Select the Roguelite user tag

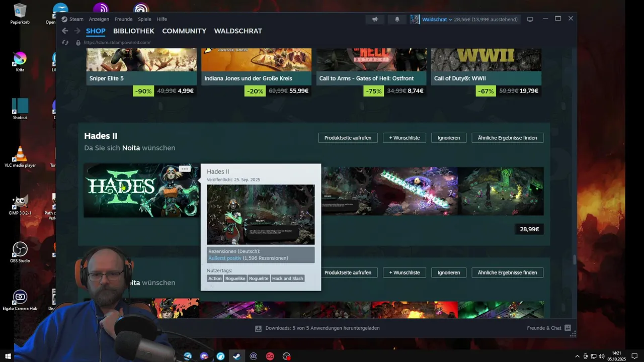coord(259,279)
